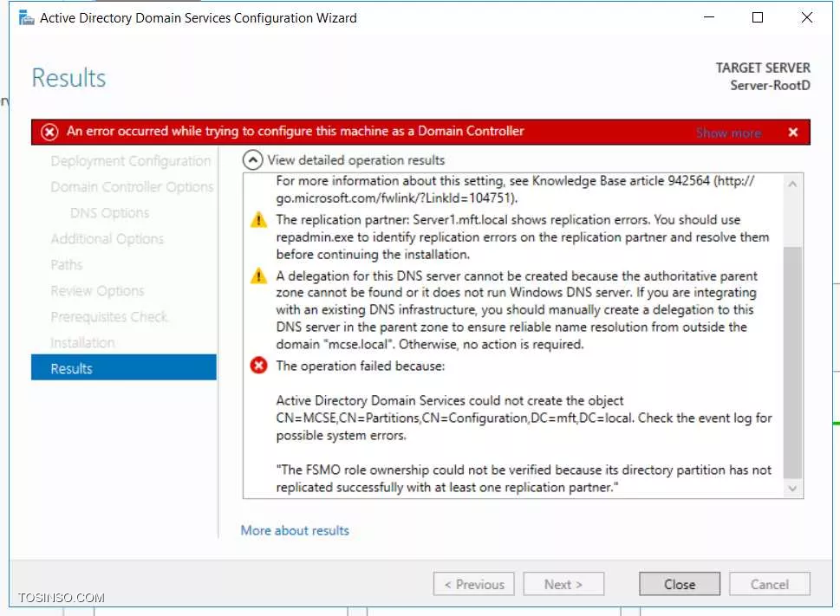Click the 'TARGET SERVER' label
840x616 pixels.
763,68
